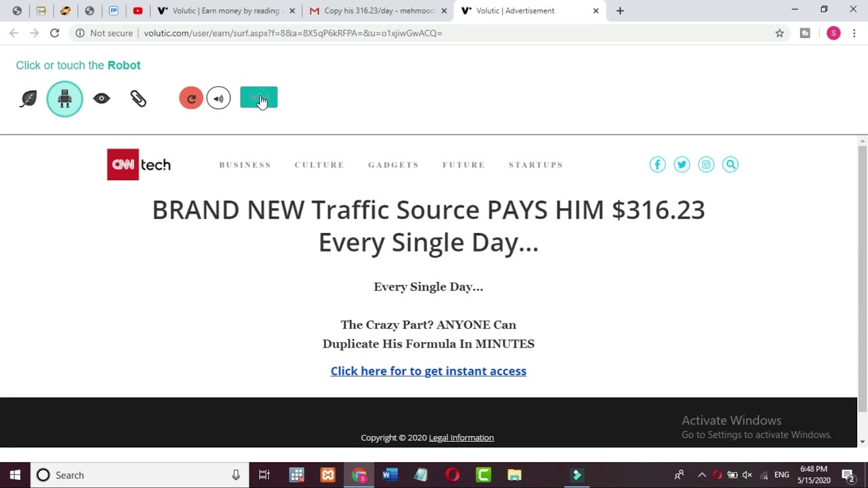Open the Windows Start menu
Image resolution: width=868 pixels, height=488 pixels.
pos(15,475)
